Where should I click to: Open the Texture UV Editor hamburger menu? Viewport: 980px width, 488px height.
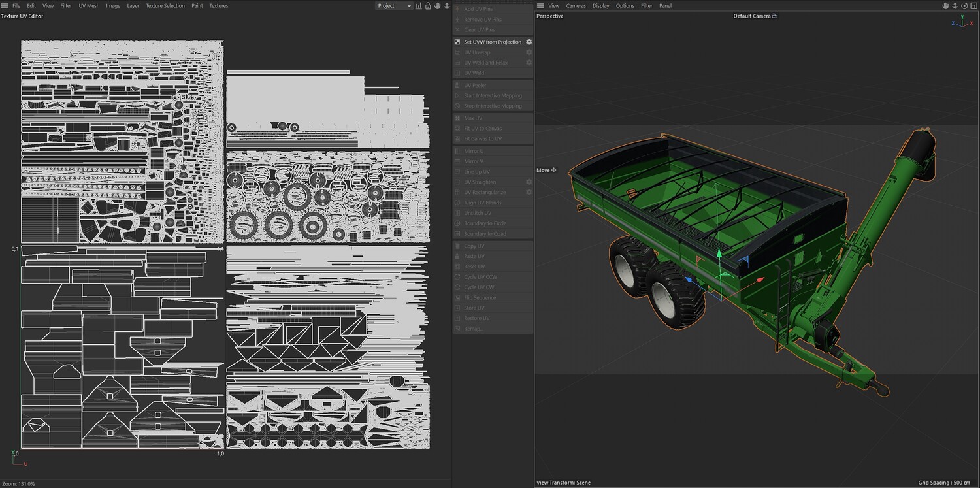[5, 6]
